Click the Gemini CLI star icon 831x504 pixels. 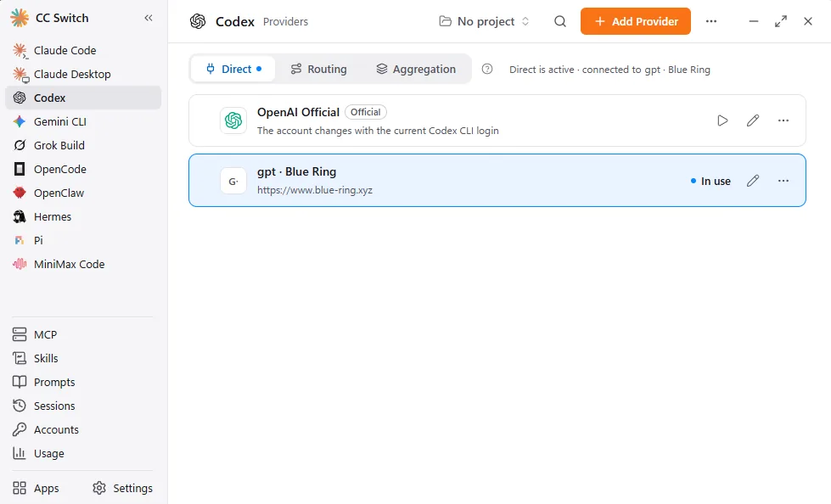[x=20, y=121]
